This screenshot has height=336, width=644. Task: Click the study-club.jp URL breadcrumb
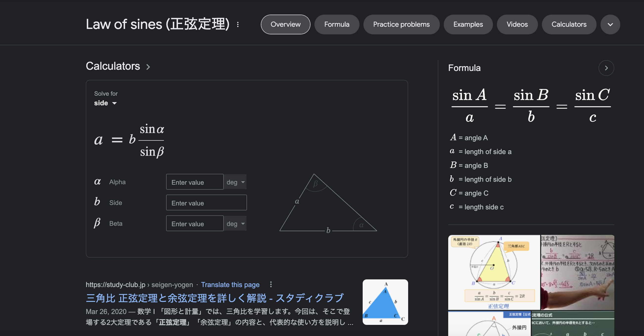pos(139,285)
